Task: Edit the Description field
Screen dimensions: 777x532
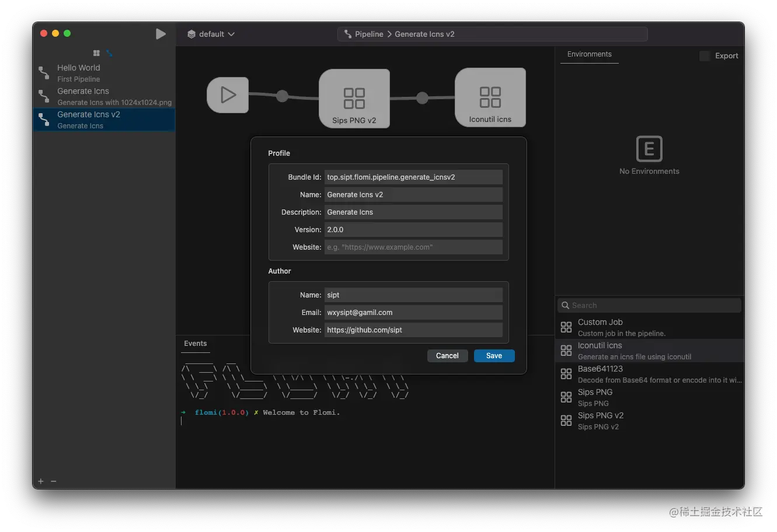Action: (x=413, y=212)
